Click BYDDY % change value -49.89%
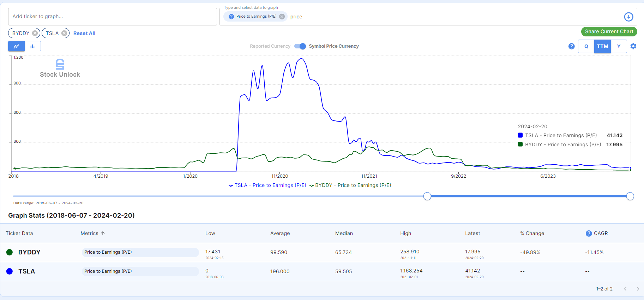This screenshot has height=300, width=644. click(x=530, y=252)
